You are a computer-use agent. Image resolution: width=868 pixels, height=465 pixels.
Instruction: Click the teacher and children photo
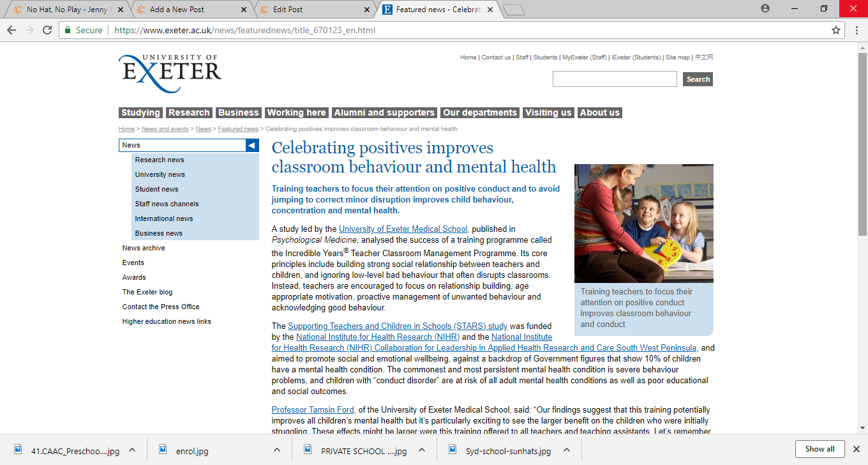[644, 224]
